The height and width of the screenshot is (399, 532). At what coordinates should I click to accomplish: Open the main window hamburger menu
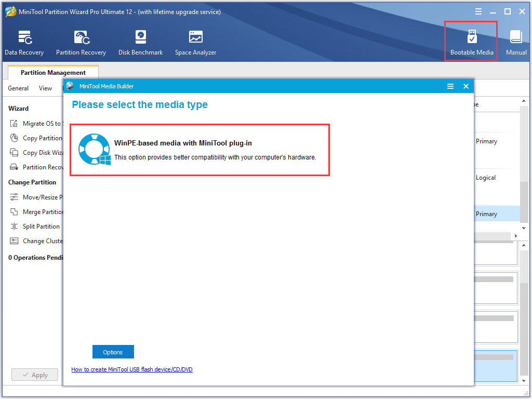tap(478, 12)
